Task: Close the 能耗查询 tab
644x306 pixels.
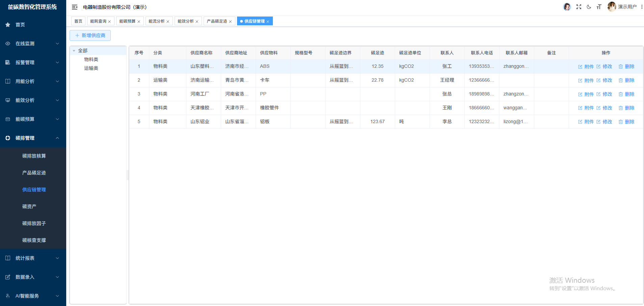Action: (109, 21)
